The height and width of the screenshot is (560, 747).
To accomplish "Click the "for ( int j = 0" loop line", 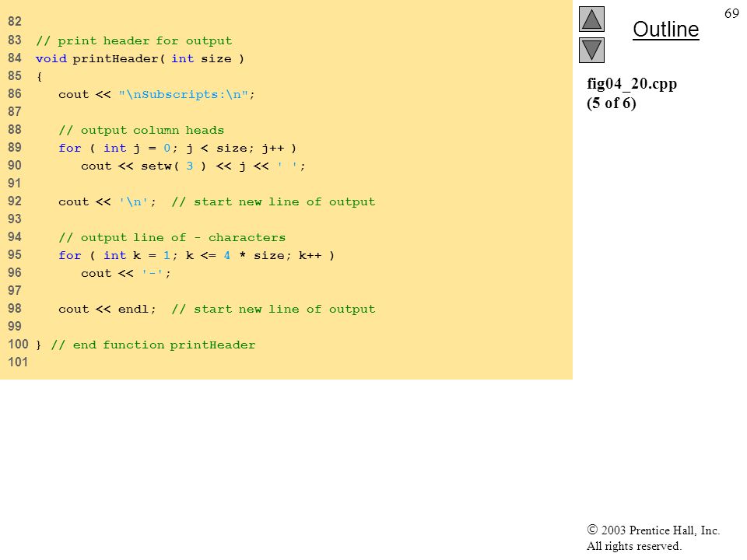I will click(x=177, y=148).
